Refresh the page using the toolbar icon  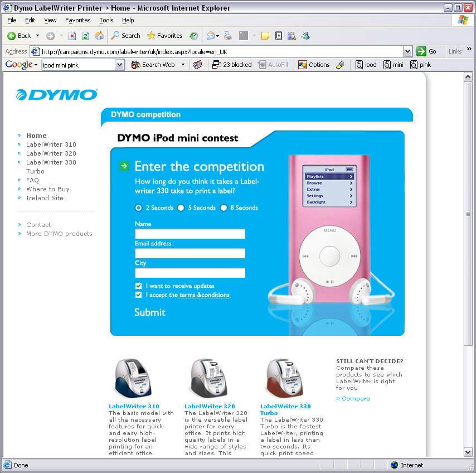point(86,36)
